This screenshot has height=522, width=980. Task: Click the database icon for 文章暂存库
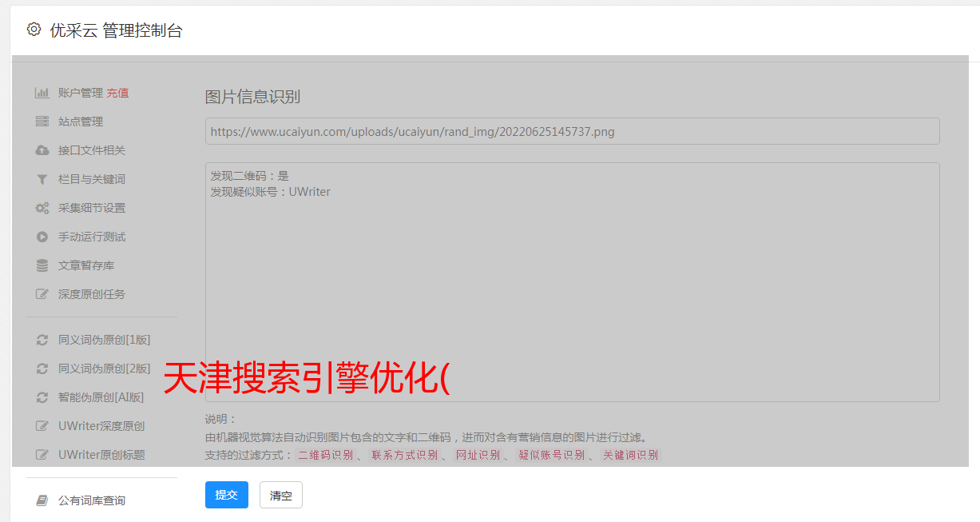pos(42,265)
